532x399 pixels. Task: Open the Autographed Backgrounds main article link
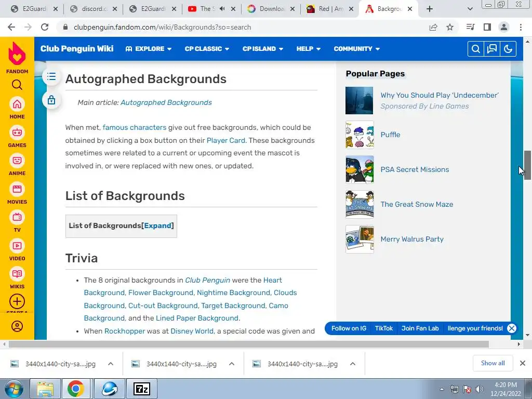coord(166,102)
